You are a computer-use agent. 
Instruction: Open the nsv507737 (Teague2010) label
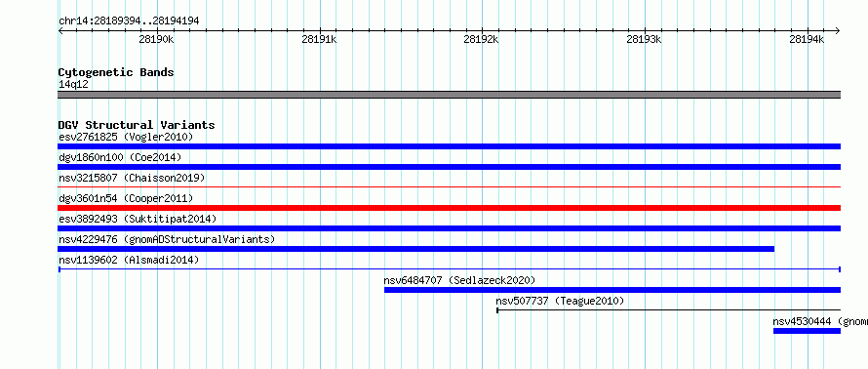click(x=560, y=301)
